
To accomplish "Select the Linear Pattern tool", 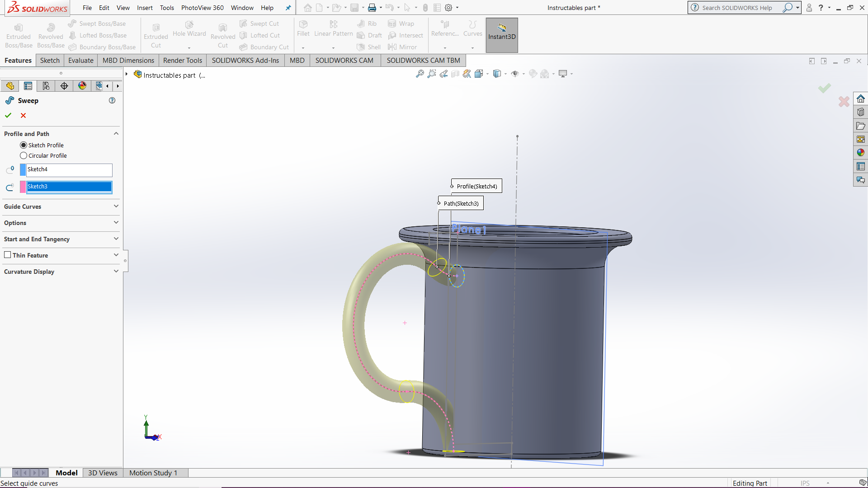I will pyautogui.click(x=333, y=28).
